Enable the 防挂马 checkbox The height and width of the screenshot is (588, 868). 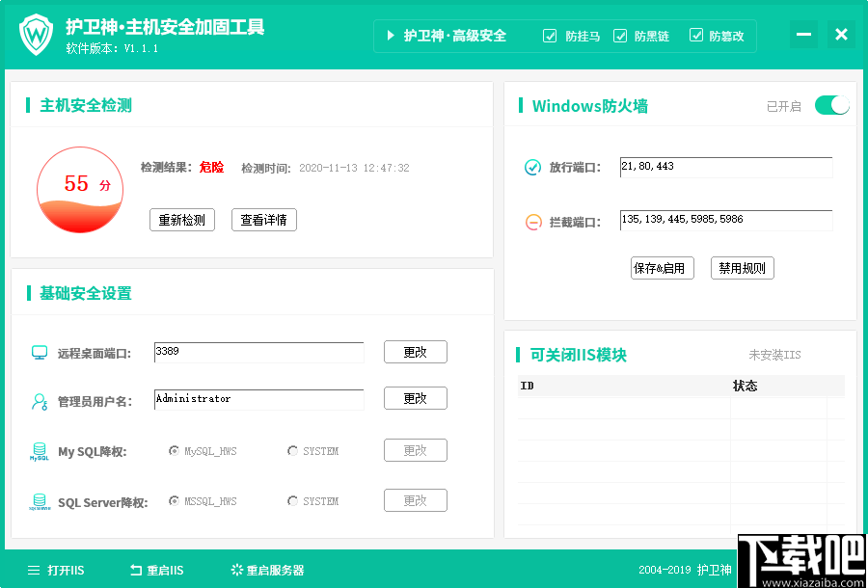tap(550, 36)
